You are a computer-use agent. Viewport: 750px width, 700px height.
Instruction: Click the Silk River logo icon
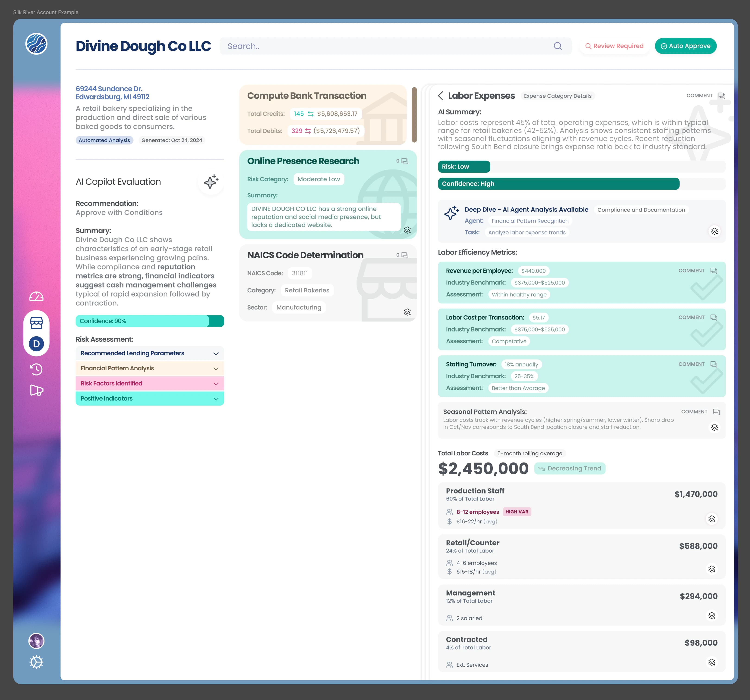[36, 44]
